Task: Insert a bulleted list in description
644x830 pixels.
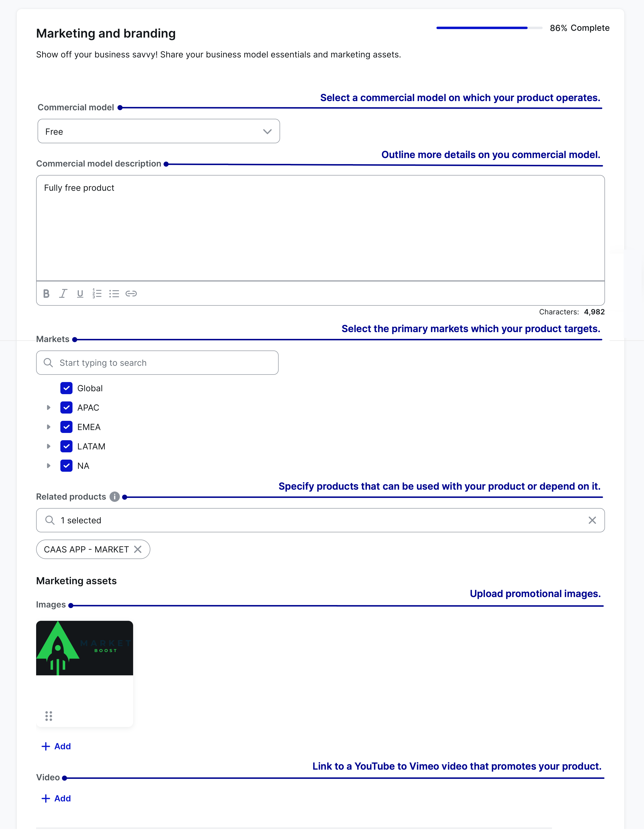Action: (x=114, y=293)
